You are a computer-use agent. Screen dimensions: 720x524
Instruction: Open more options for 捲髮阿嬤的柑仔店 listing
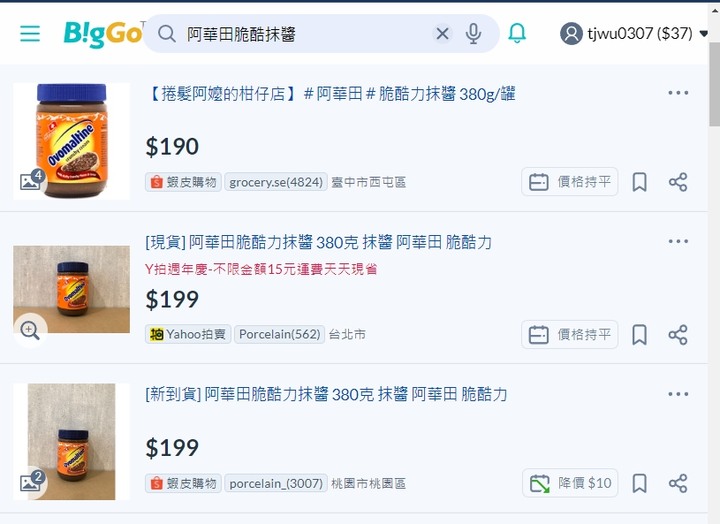click(678, 93)
